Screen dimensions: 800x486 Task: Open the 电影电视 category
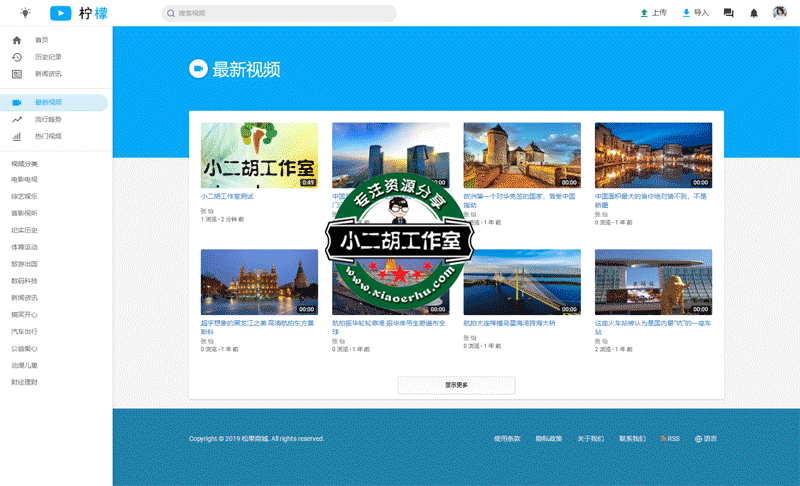pyautogui.click(x=25, y=179)
